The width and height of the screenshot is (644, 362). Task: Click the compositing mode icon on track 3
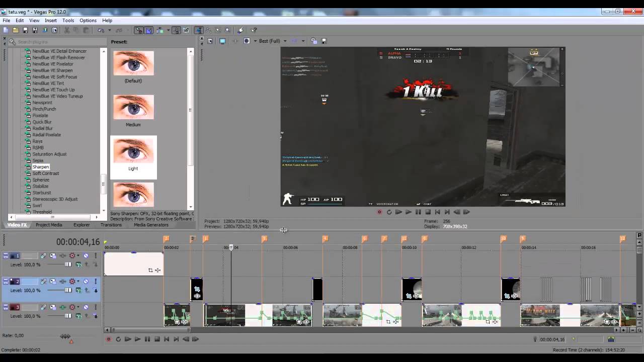(x=78, y=316)
